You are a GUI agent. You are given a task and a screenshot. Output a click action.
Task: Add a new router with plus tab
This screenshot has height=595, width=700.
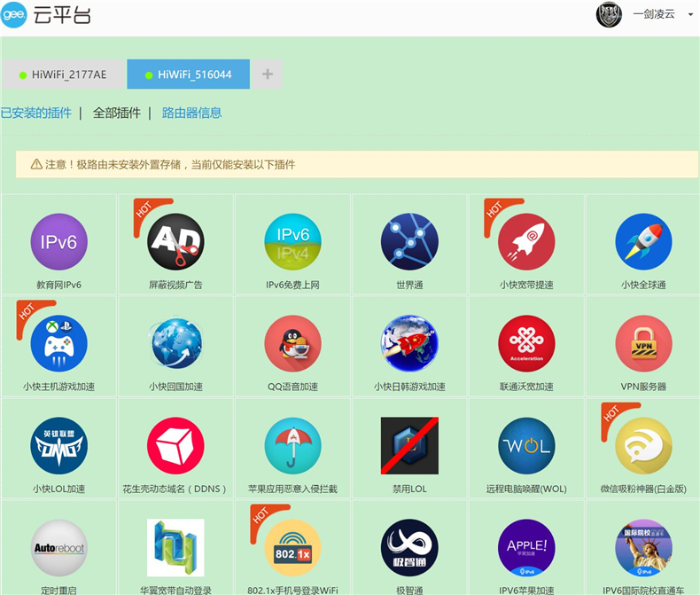(268, 74)
